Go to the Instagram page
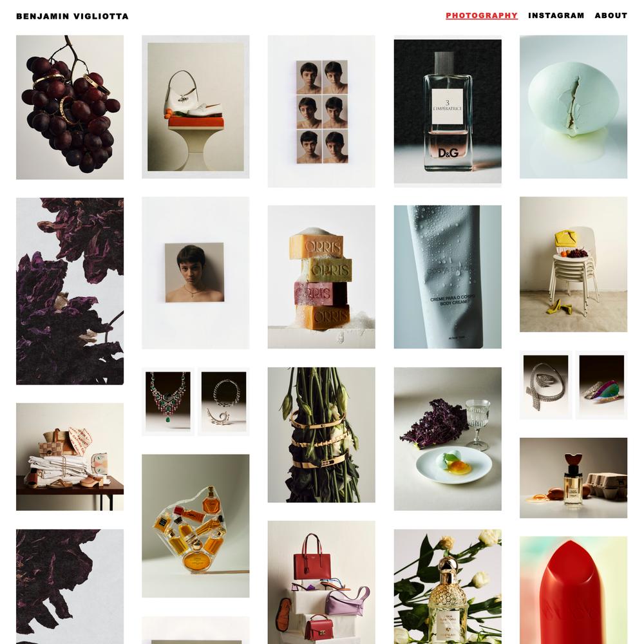Screen dimensions: 644x644 pos(556,15)
